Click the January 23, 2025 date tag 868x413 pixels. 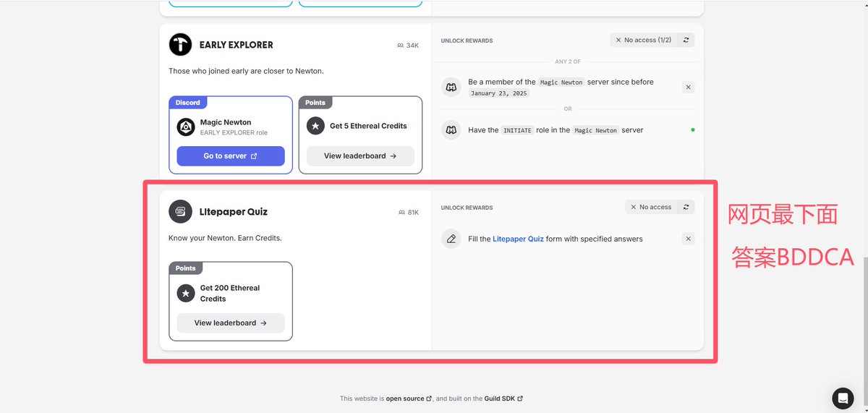point(499,93)
